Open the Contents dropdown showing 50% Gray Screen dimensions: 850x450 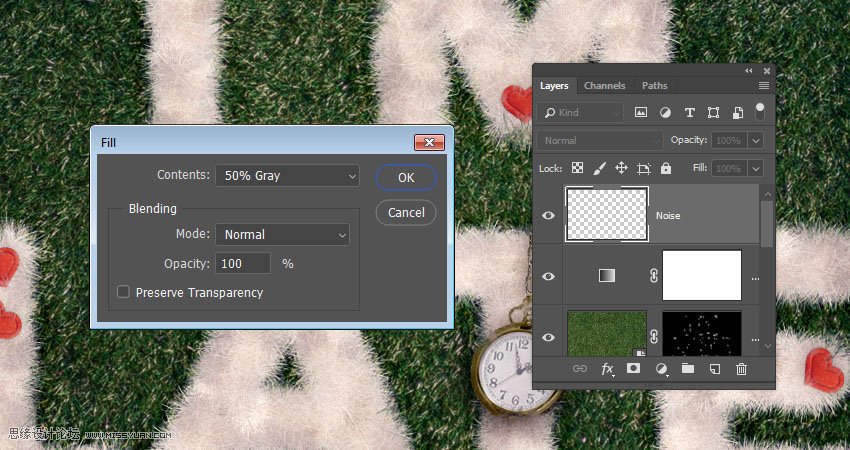pyautogui.click(x=287, y=176)
